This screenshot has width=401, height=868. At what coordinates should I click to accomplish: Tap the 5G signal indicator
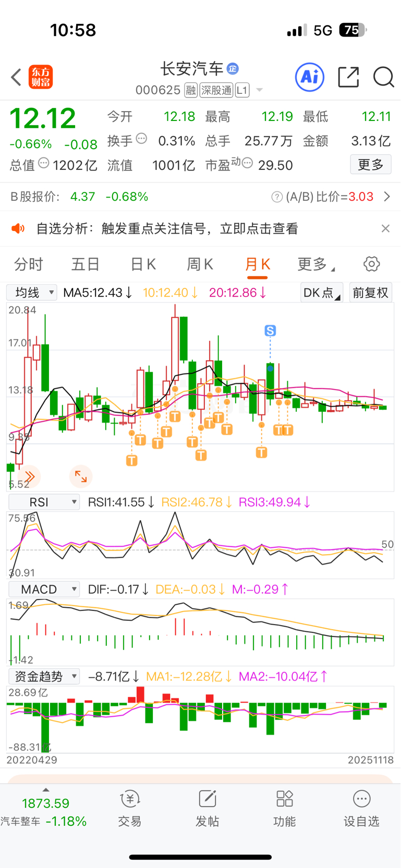click(x=323, y=30)
